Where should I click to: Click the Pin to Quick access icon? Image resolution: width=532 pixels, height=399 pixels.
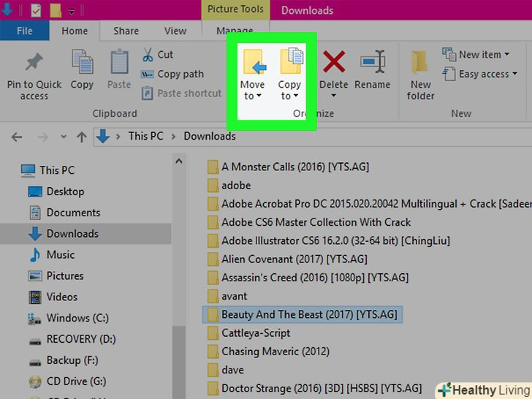[34, 62]
